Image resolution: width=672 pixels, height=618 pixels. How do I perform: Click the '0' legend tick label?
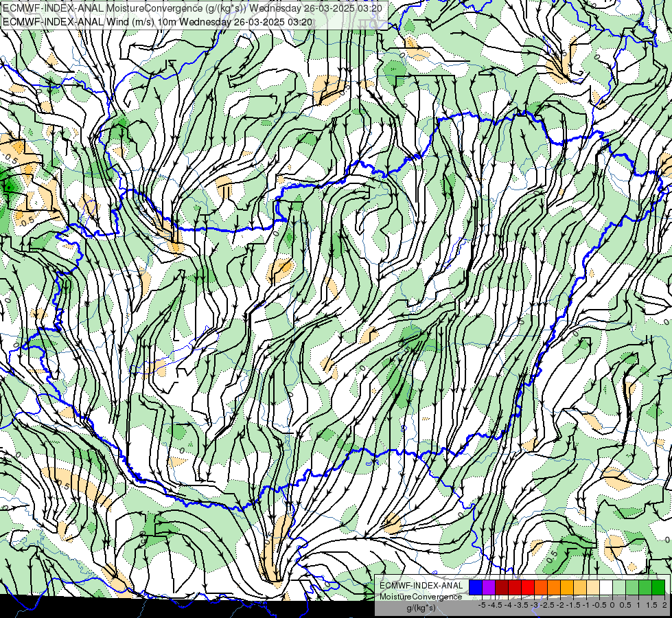[x=612, y=605]
